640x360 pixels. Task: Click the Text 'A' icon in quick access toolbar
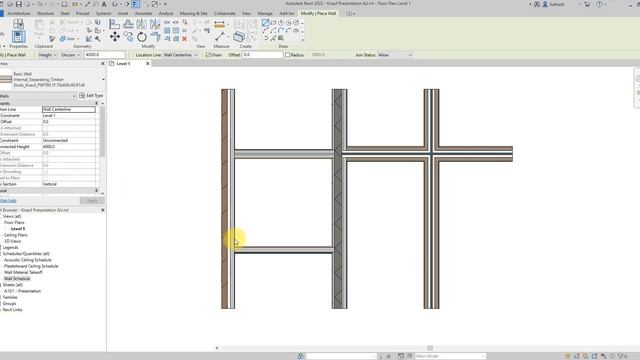104,4
